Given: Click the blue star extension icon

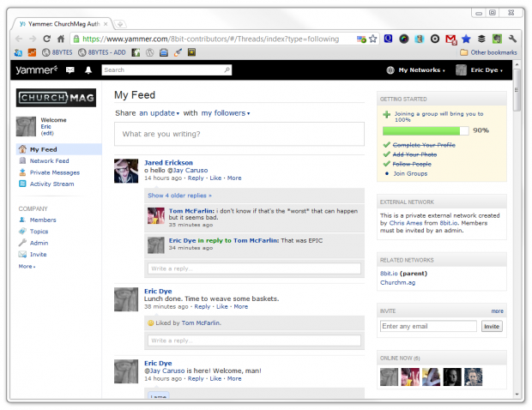Looking at the screenshot, I should (x=466, y=39).
